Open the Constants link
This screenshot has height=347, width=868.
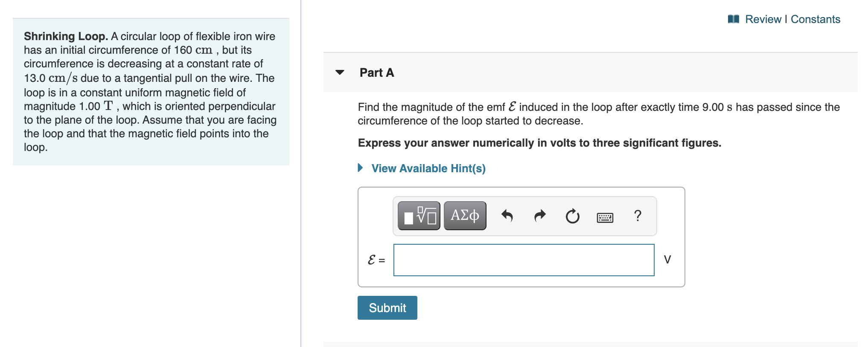pyautogui.click(x=815, y=19)
